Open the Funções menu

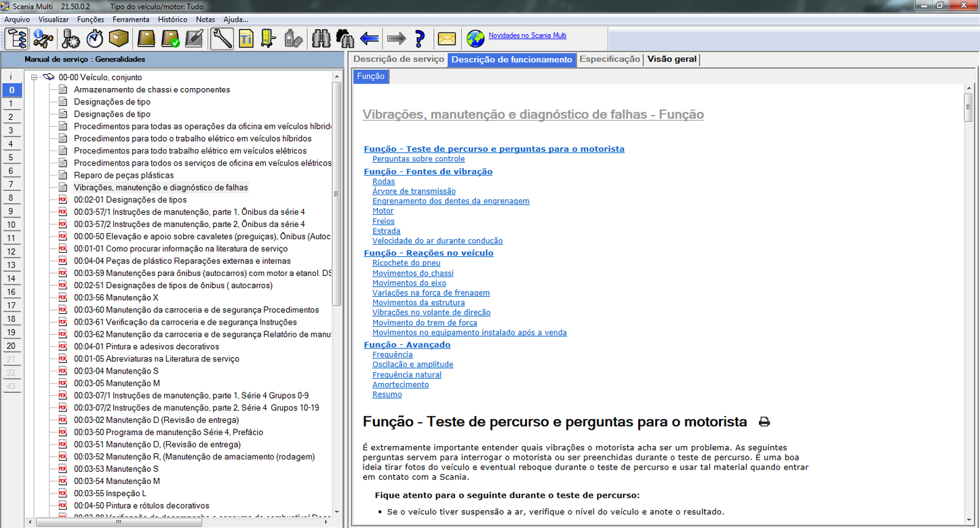91,20
